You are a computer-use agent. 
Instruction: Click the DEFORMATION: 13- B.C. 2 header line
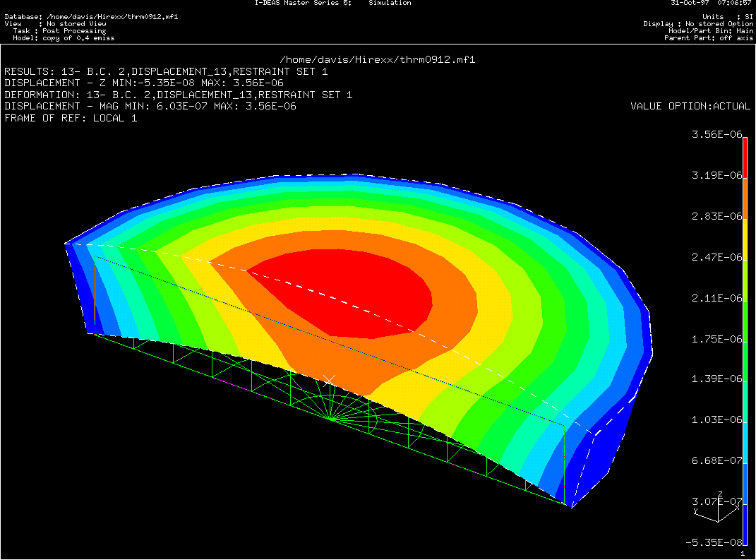coord(178,95)
